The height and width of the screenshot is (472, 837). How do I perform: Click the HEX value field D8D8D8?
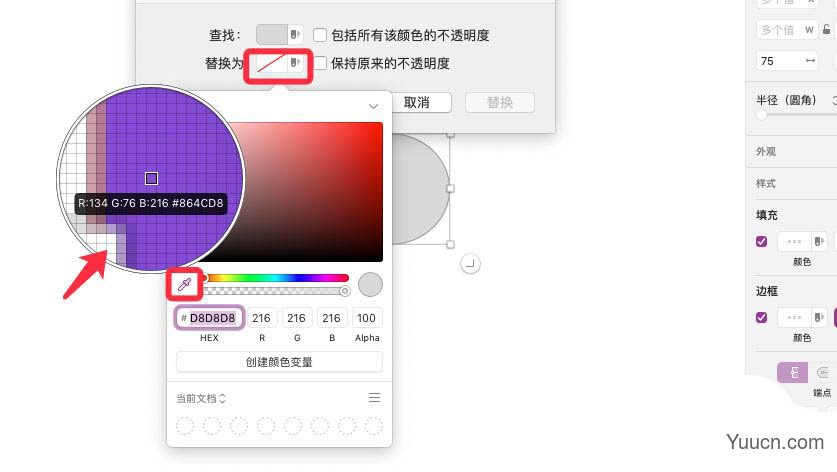[x=209, y=318]
